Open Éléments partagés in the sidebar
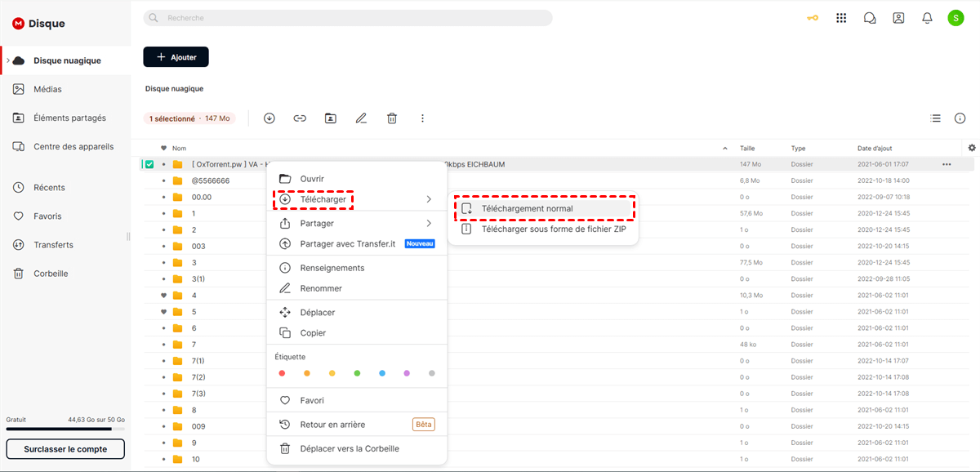The image size is (980, 472). point(65,118)
